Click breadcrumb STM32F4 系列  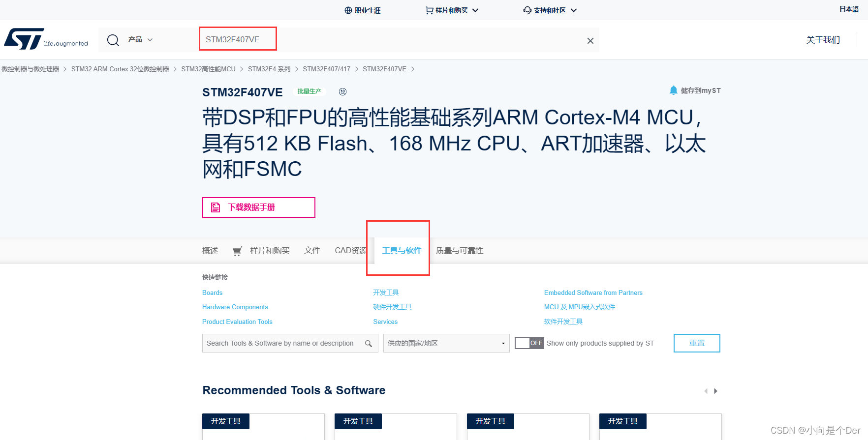[x=269, y=69]
